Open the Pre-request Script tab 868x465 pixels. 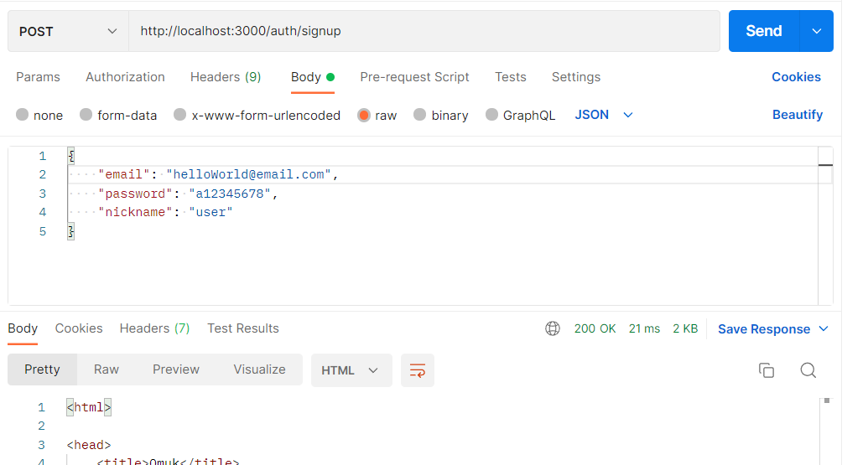click(x=414, y=77)
